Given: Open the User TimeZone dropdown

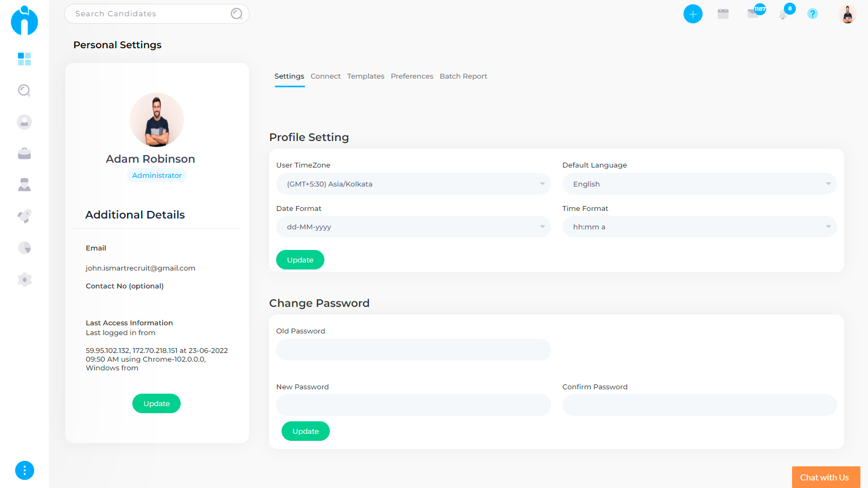Looking at the screenshot, I should pos(413,184).
